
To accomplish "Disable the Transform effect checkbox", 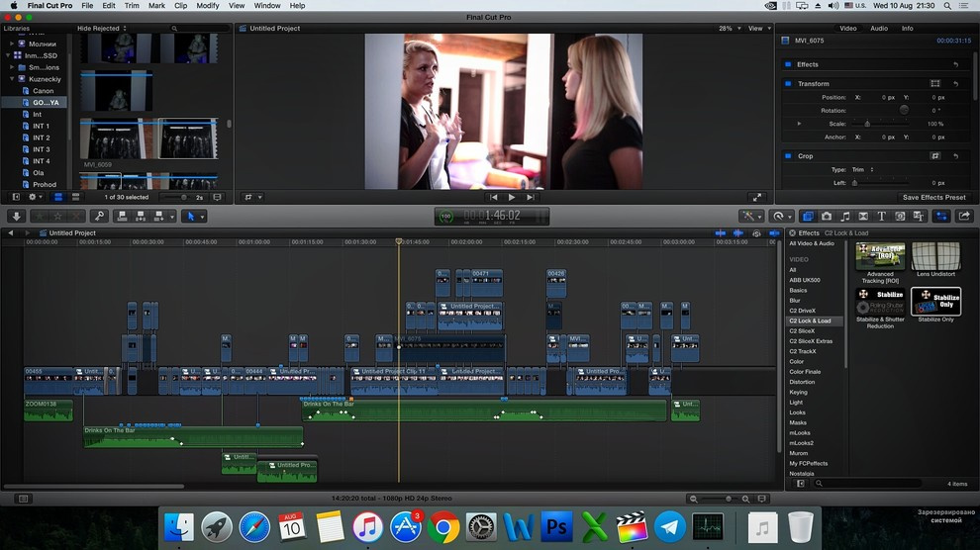I will click(787, 84).
